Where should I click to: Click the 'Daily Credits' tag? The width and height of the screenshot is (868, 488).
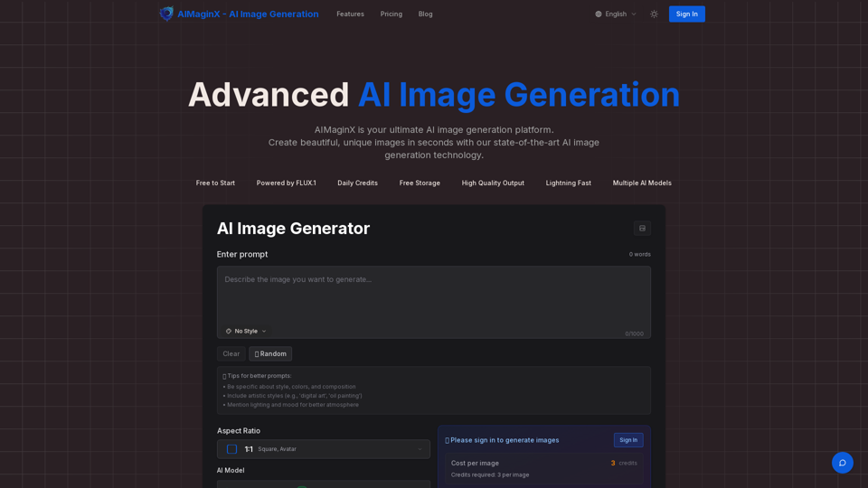click(x=358, y=183)
